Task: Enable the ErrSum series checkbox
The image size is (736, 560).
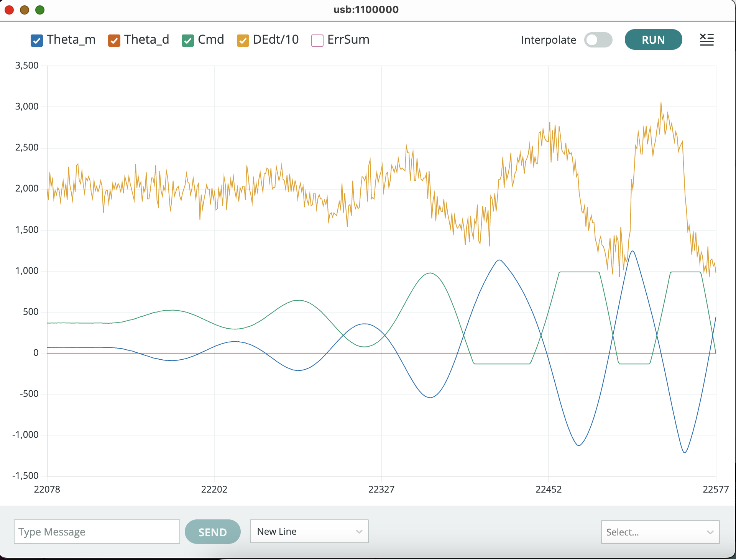Action: coord(317,40)
